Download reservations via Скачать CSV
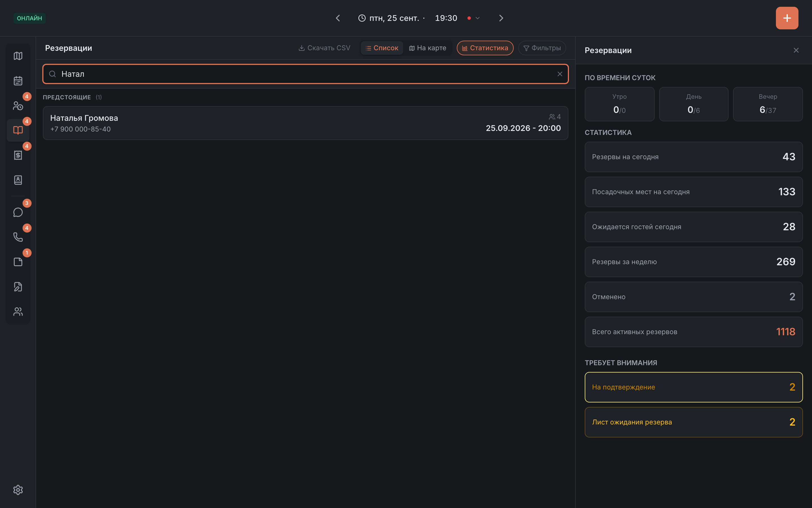The height and width of the screenshot is (508, 812). click(x=324, y=48)
